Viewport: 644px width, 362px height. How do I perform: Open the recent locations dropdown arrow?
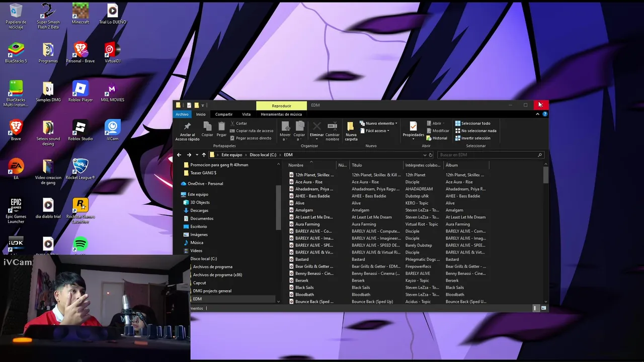pos(197,155)
